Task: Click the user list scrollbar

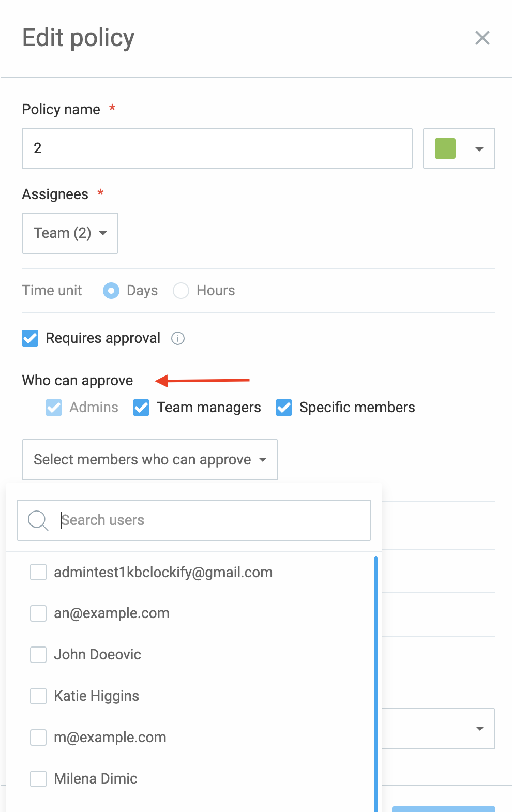Action: (376, 684)
